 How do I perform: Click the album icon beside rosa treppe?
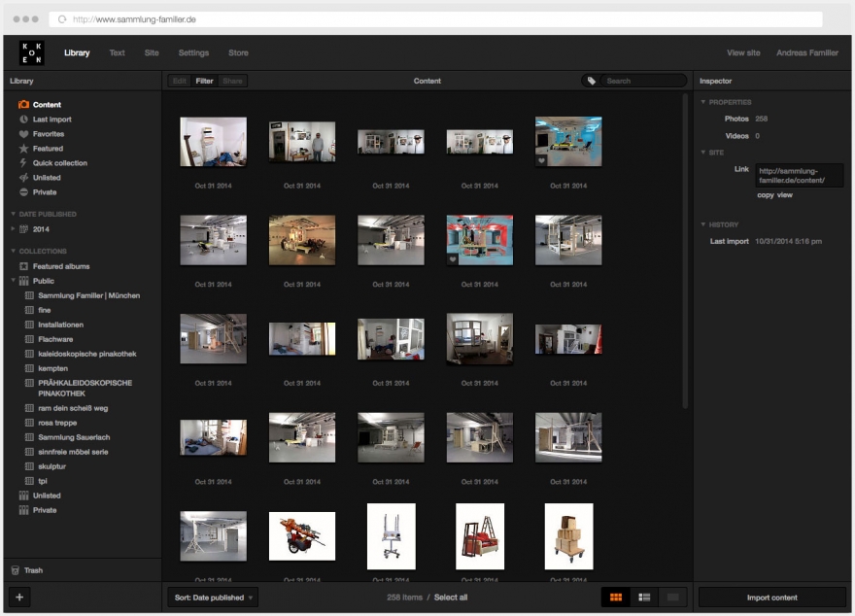[x=29, y=423]
